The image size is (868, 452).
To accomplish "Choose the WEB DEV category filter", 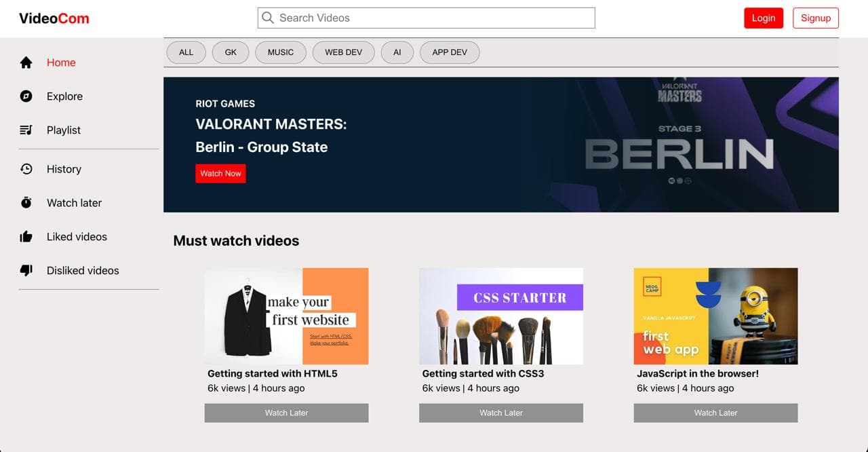I will [x=343, y=52].
